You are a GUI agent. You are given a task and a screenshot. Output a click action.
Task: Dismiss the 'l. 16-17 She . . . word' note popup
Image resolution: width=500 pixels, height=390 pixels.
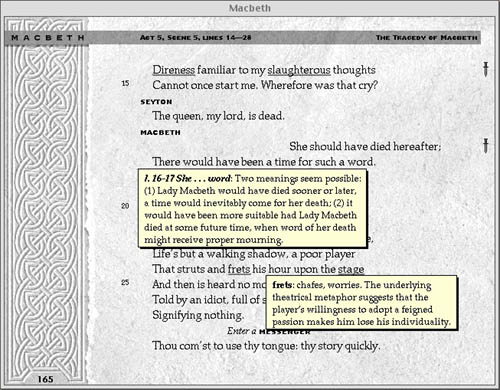[253, 209]
